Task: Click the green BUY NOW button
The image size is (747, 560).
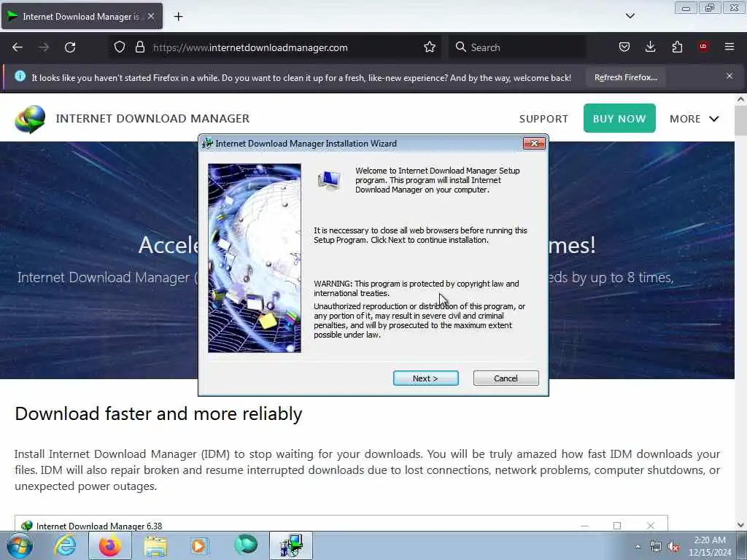Action: (619, 118)
